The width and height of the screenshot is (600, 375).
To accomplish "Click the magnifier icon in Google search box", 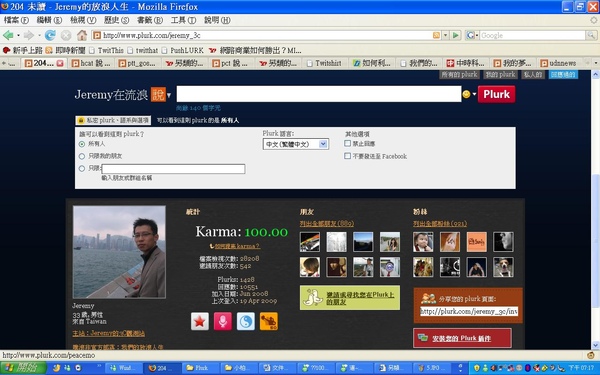I will pyautogui.click(x=591, y=35).
